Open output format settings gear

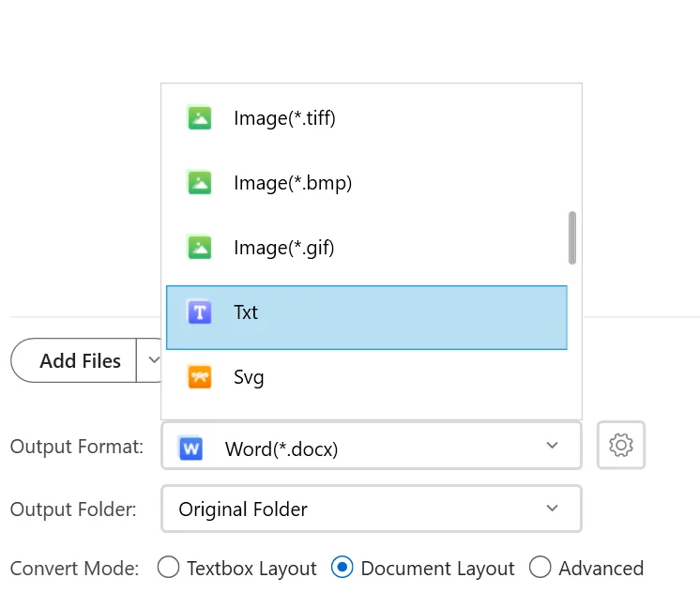621,445
